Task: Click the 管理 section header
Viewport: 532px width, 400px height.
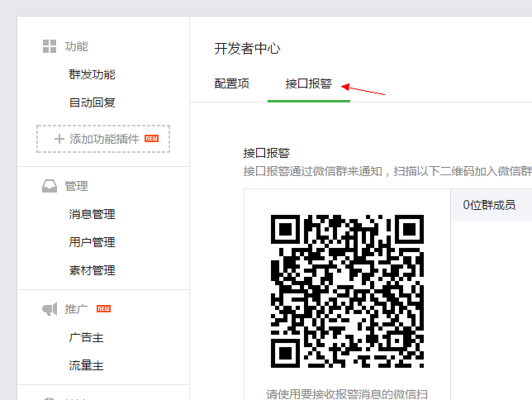Action: (77, 186)
